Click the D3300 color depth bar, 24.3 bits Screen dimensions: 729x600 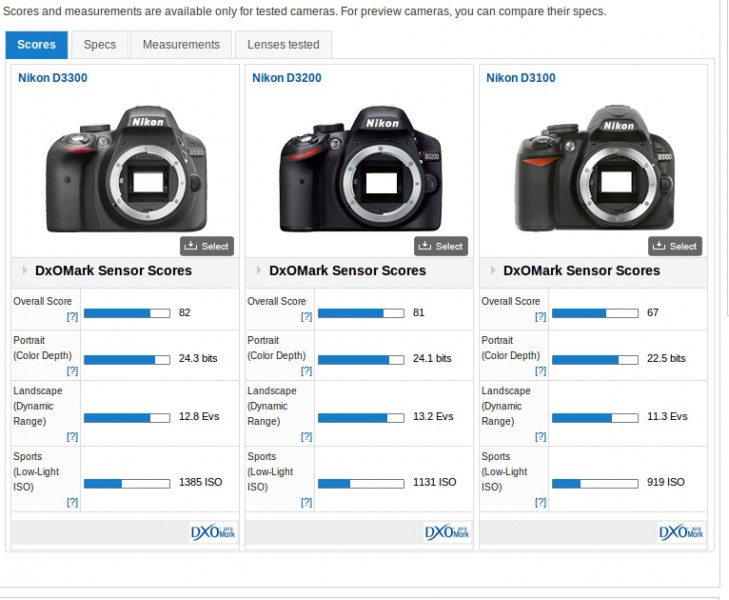(127, 360)
